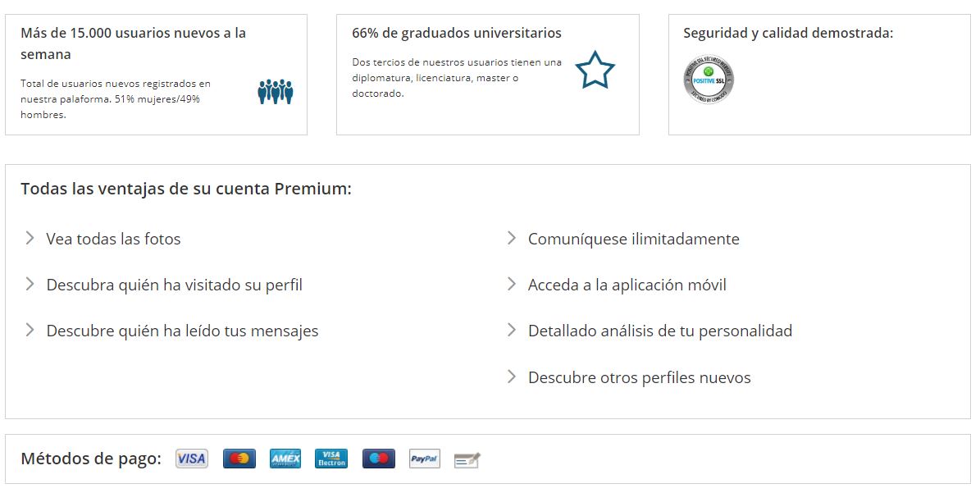The width and height of the screenshot is (980, 493).
Task: Click the group of people icon
Action: coord(276,92)
